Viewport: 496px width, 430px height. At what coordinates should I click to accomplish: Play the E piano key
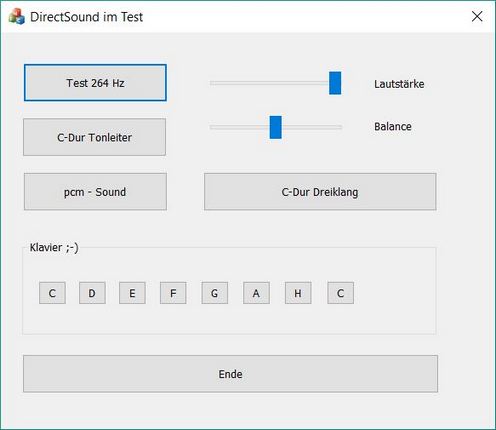coord(132,293)
